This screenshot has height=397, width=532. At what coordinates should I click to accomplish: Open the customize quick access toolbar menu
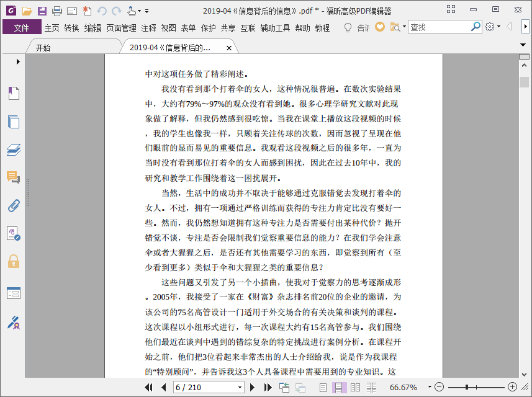coord(147,11)
